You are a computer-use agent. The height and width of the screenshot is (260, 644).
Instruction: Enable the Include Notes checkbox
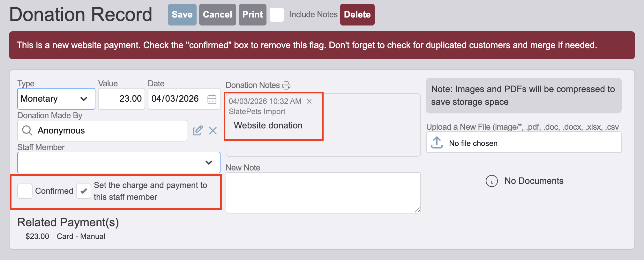pos(277,14)
